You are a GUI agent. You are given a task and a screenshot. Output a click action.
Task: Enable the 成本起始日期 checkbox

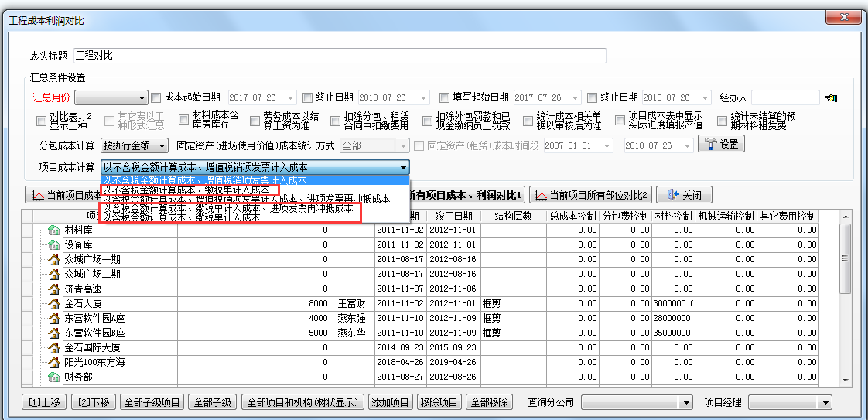point(156,97)
